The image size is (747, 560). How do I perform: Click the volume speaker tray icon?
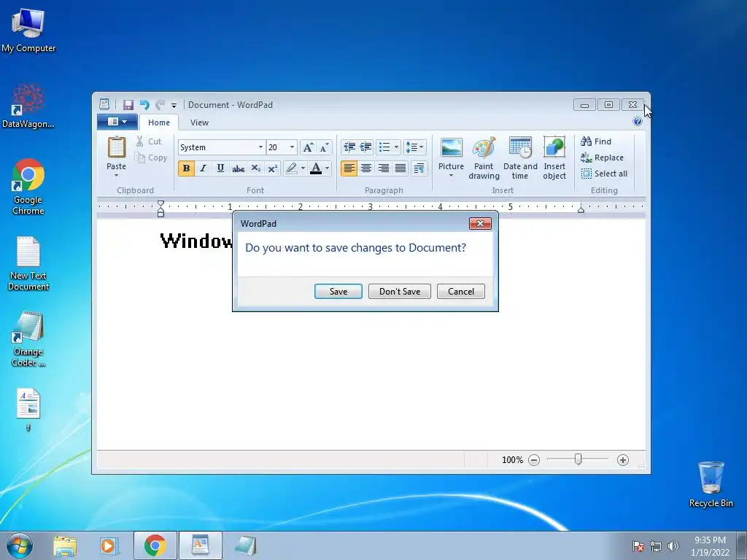(673, 546)
